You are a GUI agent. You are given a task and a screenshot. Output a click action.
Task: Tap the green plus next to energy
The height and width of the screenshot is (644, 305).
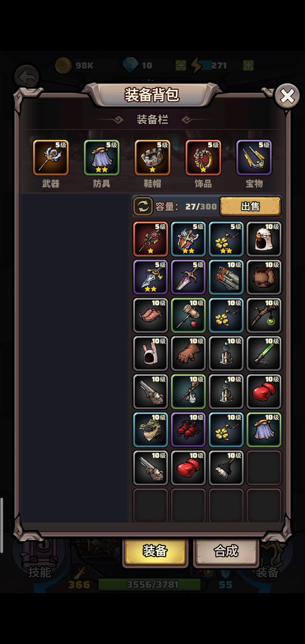pyautogui.click(x=248, y=65)
